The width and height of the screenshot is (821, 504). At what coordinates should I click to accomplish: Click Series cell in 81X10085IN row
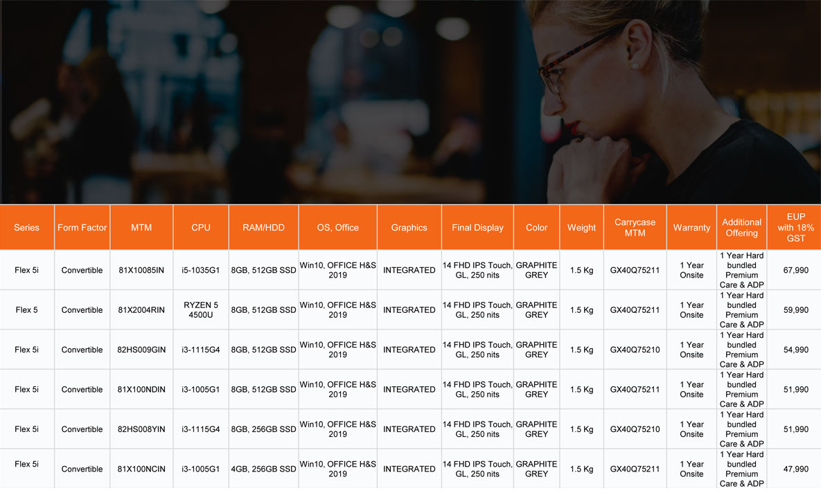[x=27, y=270]
